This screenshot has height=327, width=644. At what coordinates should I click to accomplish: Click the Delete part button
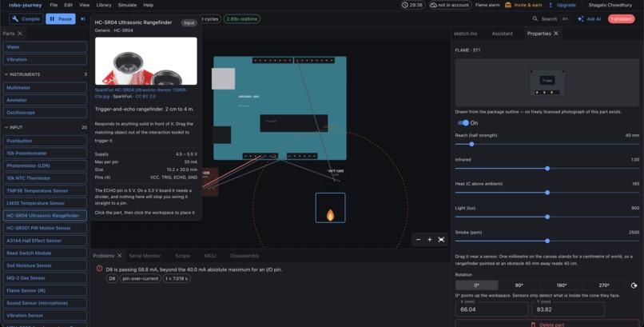tap(547, 324)
